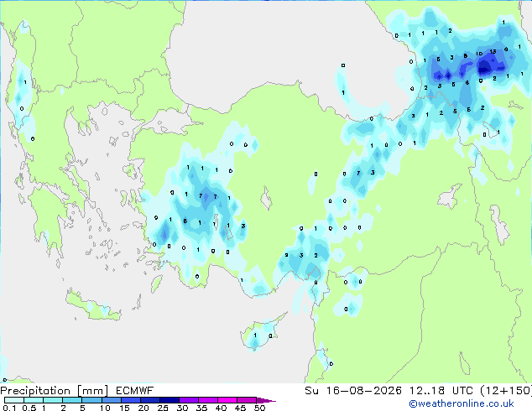This screenshot has height=411, width=532.
Task: Select the 5–10 mm legend color box
Action: [x=91, y=400]
